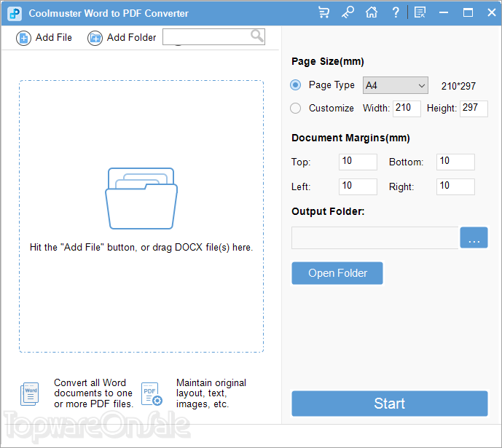
Task: Open the A4 page type dropdown
Action: click(396, 85)
